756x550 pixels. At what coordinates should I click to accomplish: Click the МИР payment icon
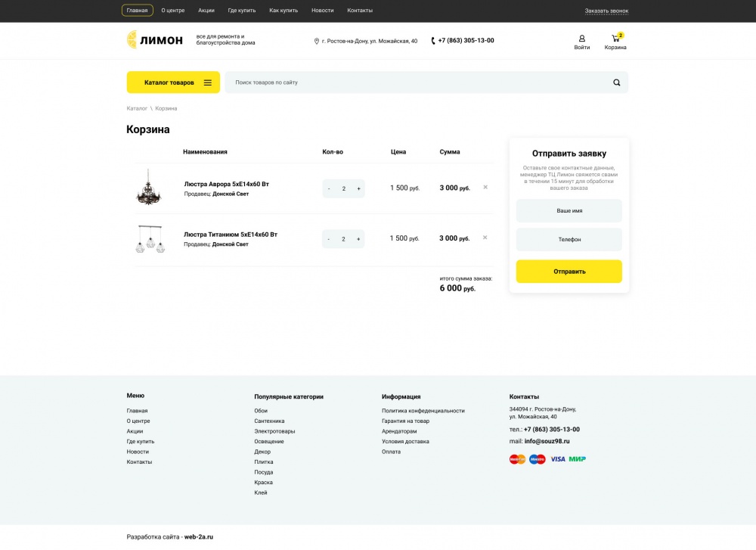[x=578, y=459]
